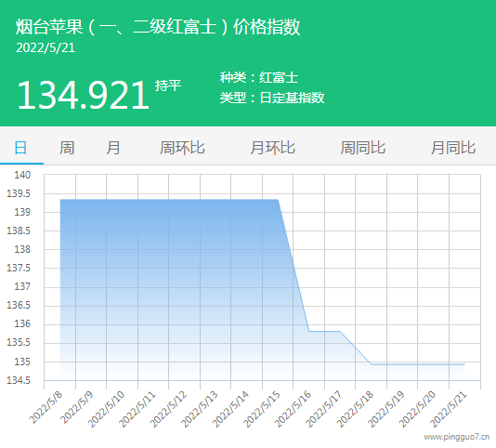The width and height of the screenshot is (496, 448).
Task: Open the 周环比 tab
Action: click(182, 148)
